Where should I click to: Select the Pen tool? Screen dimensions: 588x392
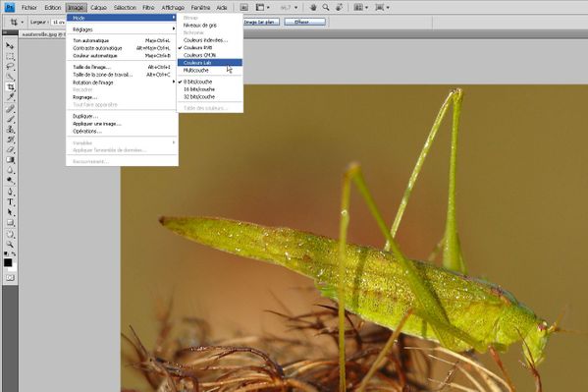click(x=10, y=192)
